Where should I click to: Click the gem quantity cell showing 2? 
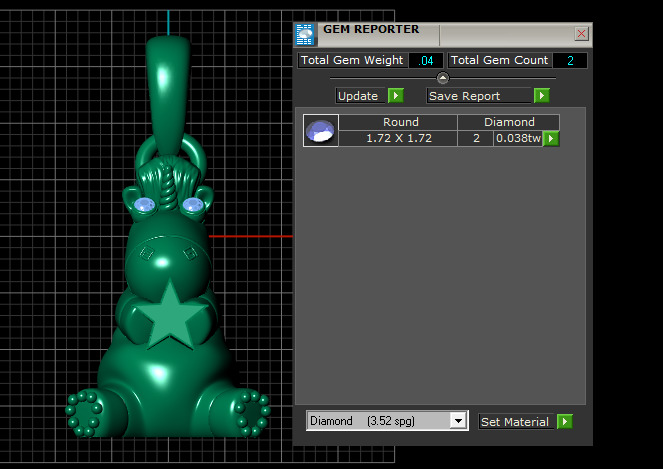click(x=476, y=138)
